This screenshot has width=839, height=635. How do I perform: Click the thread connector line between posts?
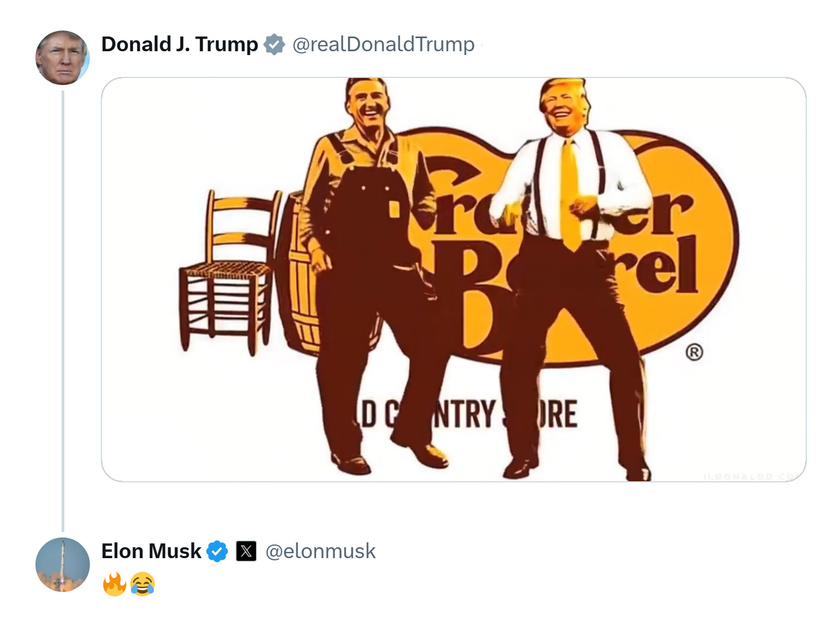tap(63, 310)
